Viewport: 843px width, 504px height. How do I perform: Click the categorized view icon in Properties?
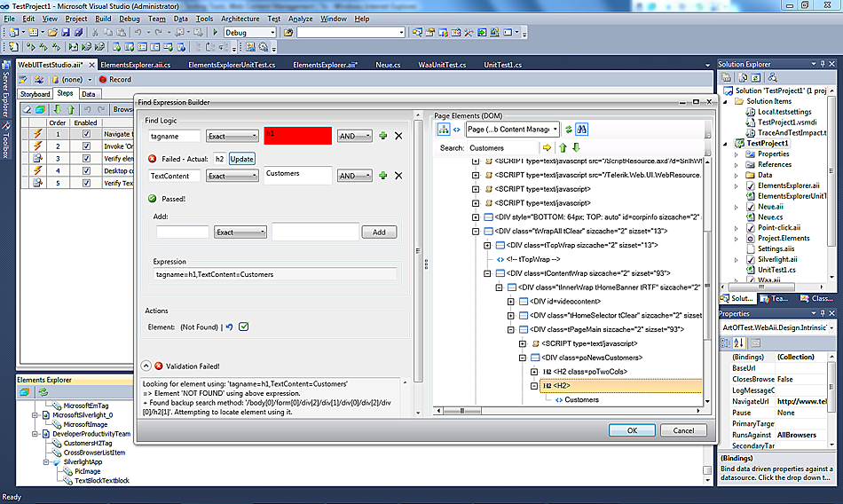click(725, 343)
